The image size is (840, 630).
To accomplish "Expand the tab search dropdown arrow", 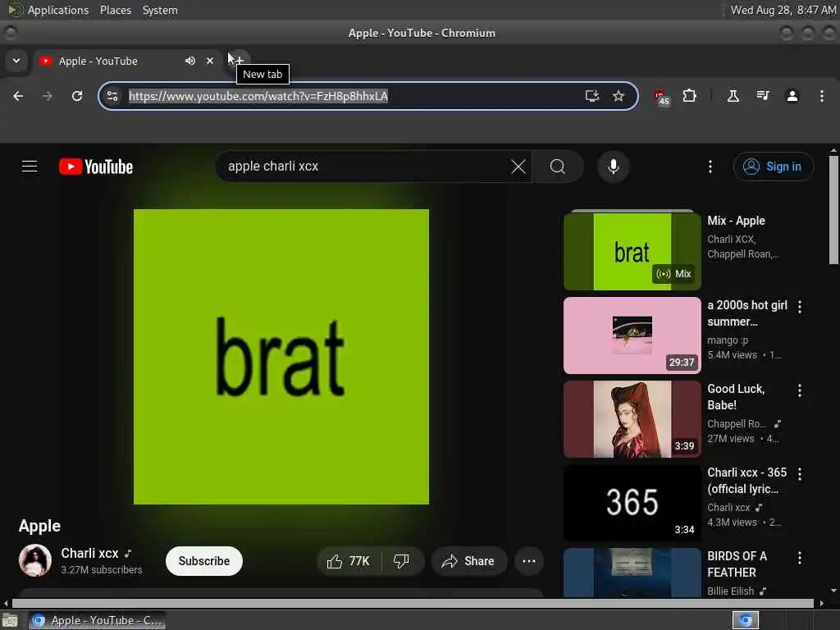I will pyautogui.click(x=16, y=61).
